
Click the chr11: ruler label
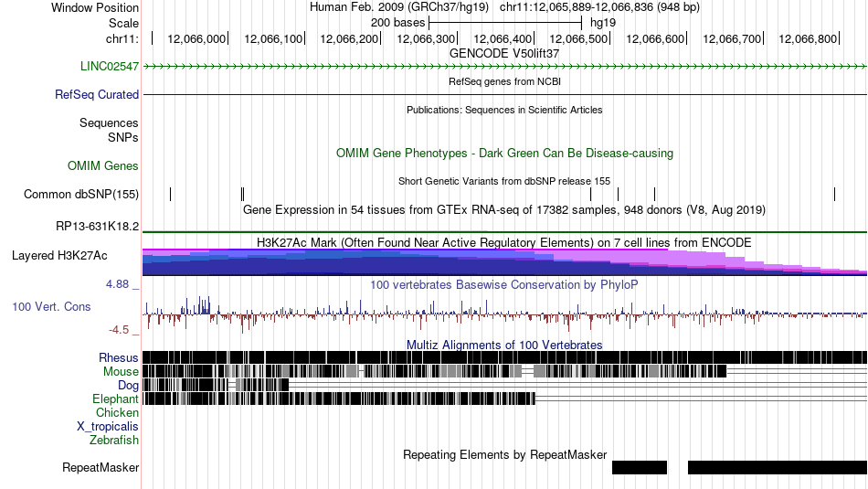point(122,39)
